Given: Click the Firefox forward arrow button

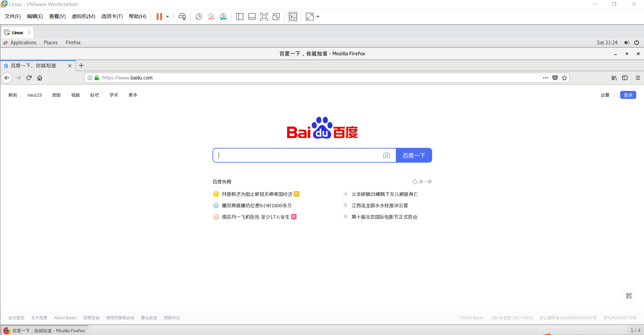Looking at the screenshot, I should [x=18, y=78].
